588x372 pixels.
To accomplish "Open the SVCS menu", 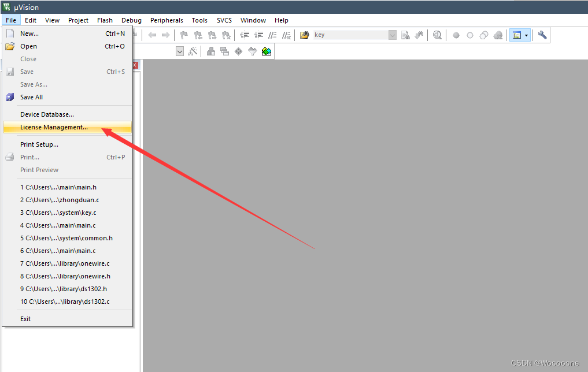I will point(224,20).
